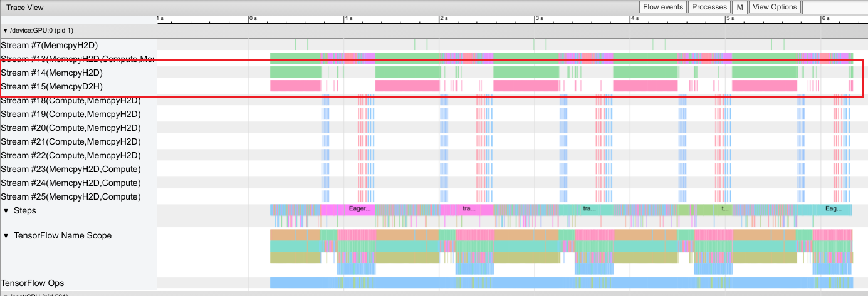Select Stream #25(MemcpyH2D,Compute) label
868x296 pixels.
71,196
